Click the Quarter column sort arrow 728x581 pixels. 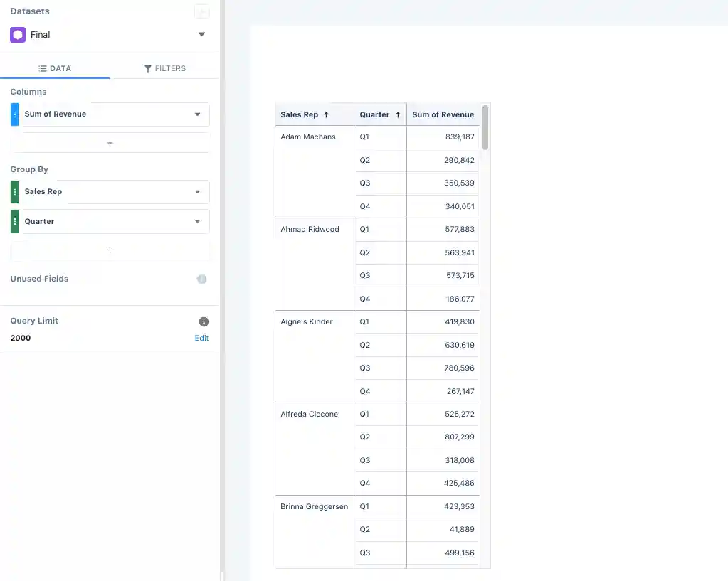coord(398,114)
